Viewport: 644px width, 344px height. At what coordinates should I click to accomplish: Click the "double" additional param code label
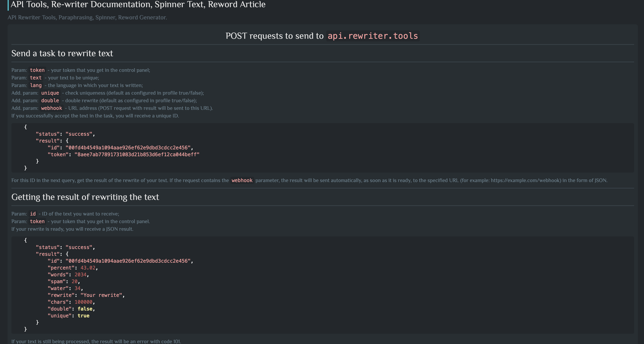click(x=50, y=101)
